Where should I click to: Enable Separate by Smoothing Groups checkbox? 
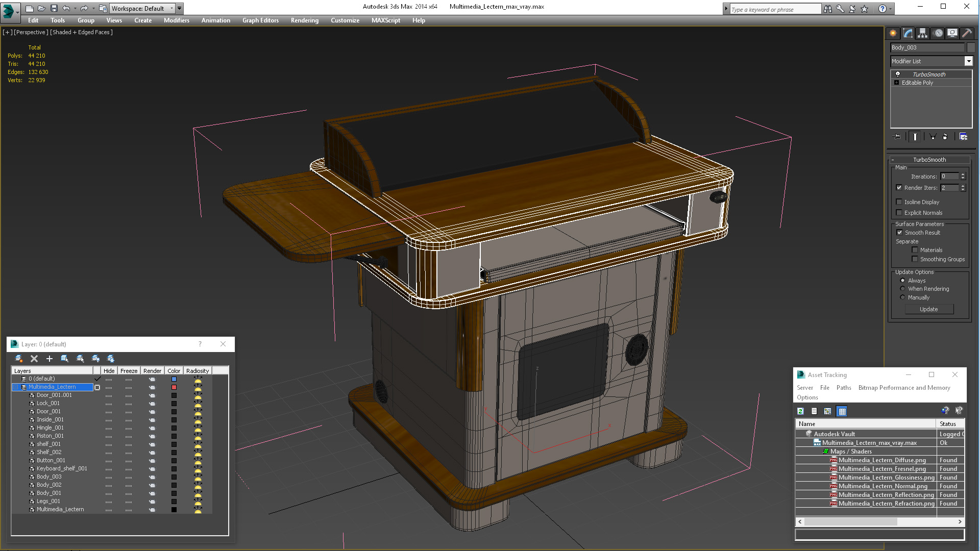pyautogui.click(x=915, y=259)
